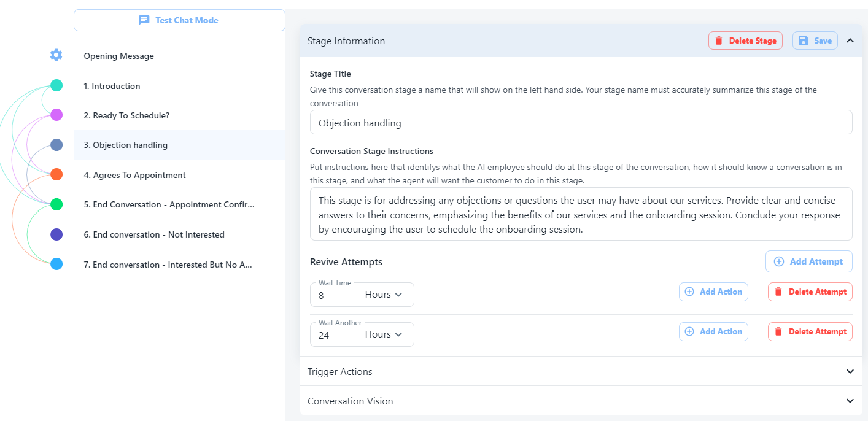Click the gear icon beside Opening Message
This screenshot has width=868, height=421.
click(56, 55)
